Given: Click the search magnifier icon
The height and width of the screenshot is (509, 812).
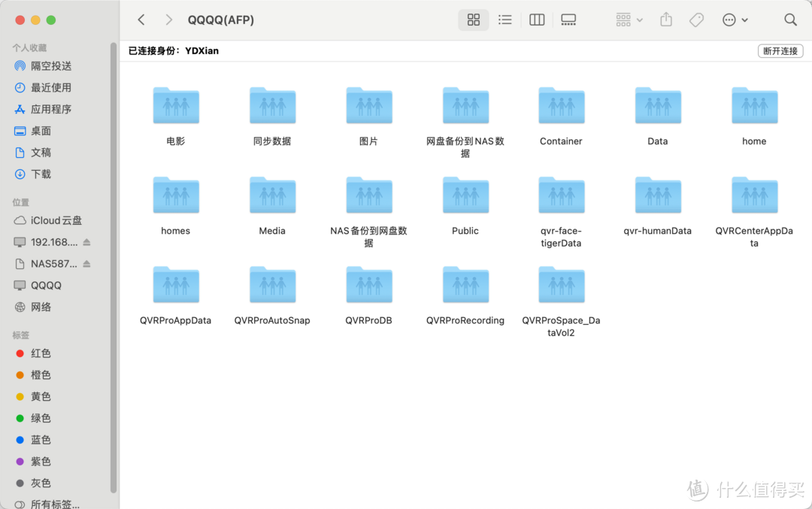Looking at the screenshot, I should tap(790, 20).
